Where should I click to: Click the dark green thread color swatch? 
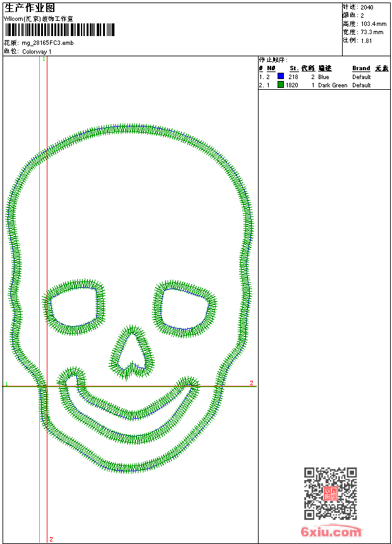click(281, 85)
